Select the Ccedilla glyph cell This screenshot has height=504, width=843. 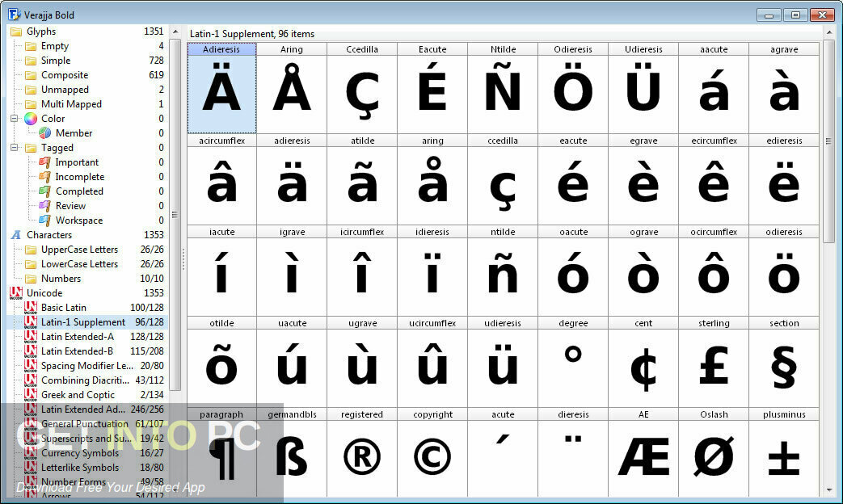[362, 88]
